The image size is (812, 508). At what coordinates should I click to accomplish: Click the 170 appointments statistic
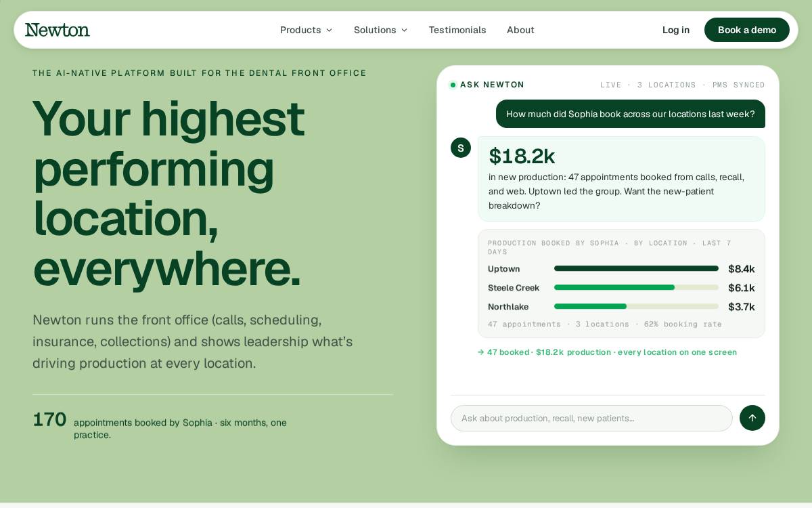pos(49,419)
